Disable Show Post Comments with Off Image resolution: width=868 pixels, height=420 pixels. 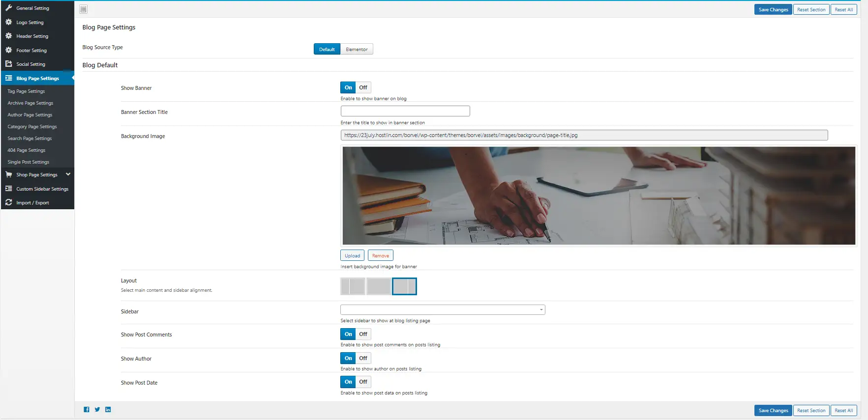click(x=363, y=335)
